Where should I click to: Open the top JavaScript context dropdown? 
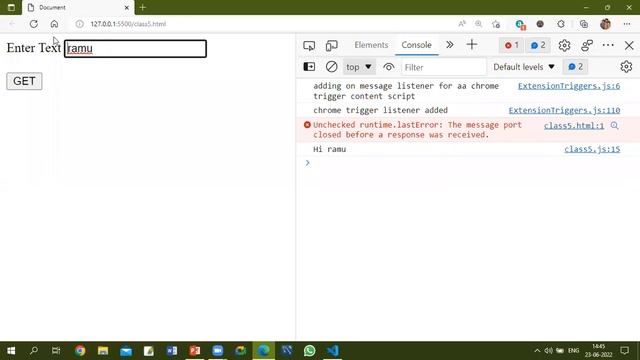[359, 67]
